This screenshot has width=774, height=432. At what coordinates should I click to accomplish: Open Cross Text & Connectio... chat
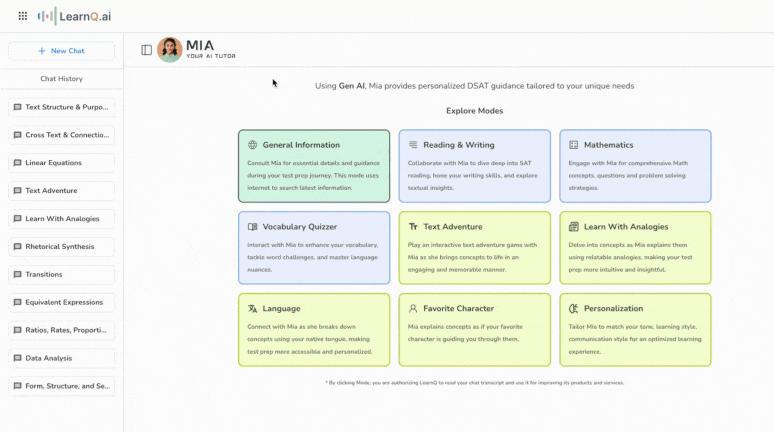[61, 135]
